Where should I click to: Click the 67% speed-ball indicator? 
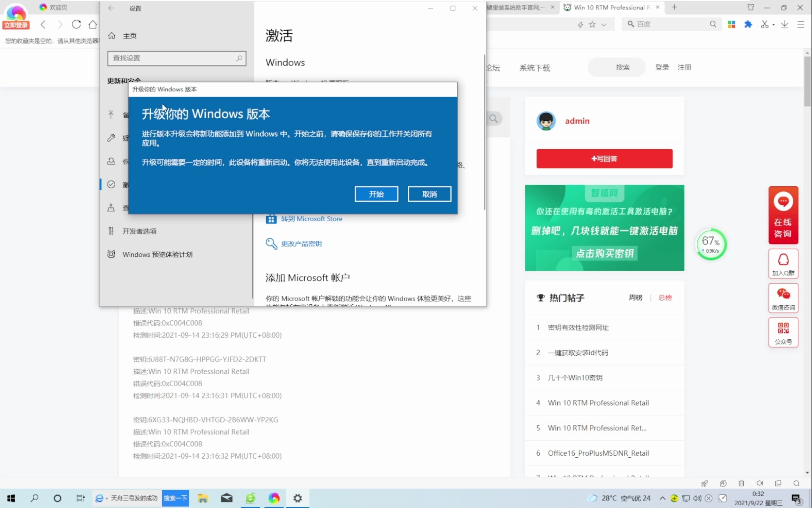[x=711, y=244]
